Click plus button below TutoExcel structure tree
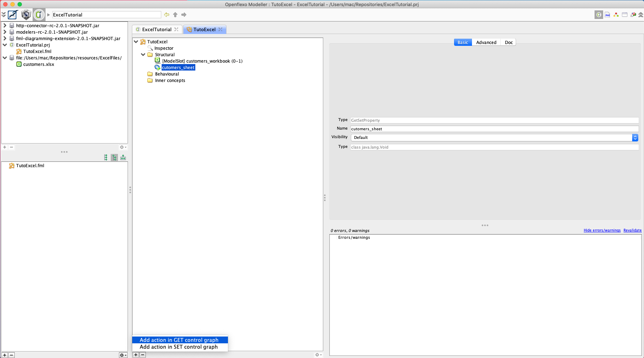644x358 pixels. click(136, 355)
